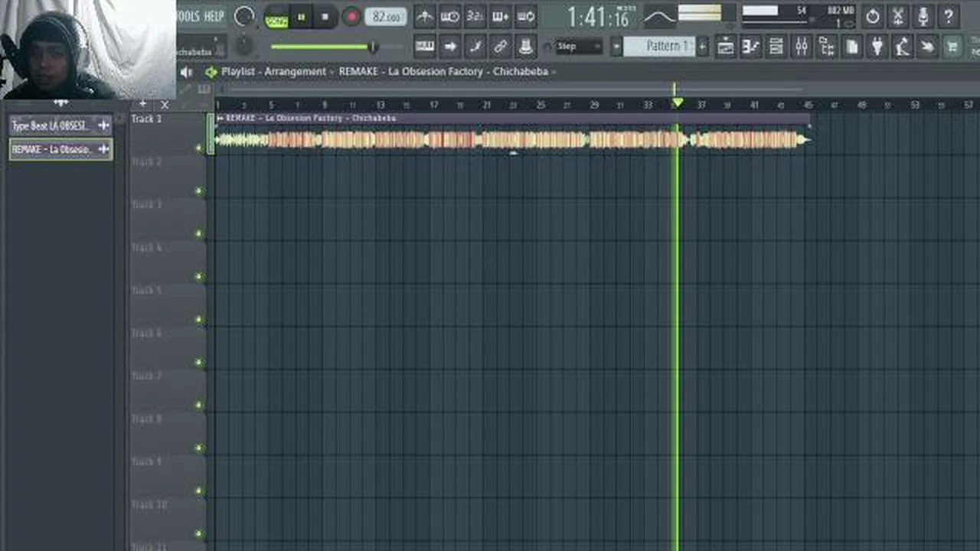Click the plus button above the clip list
The image size is (980, 551).
pos(142,104)
